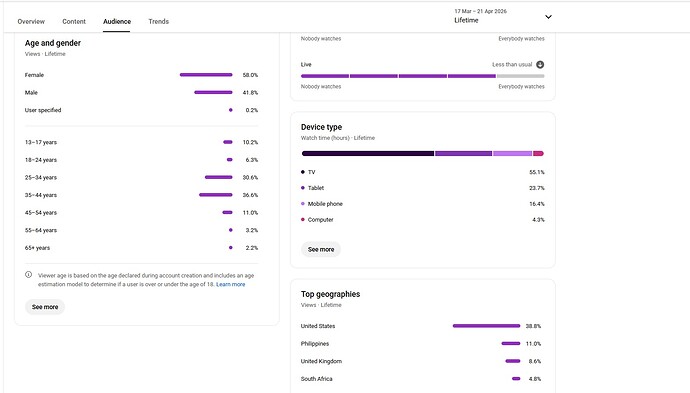The height and width of the screenshot is (393, 690).
Task: Open the Learn more link
Action: coord(231,284)
